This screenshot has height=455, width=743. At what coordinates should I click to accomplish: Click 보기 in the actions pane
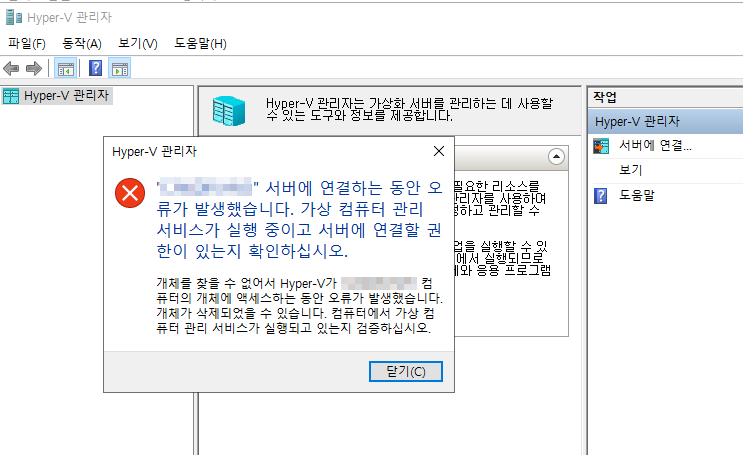[630, 170]
